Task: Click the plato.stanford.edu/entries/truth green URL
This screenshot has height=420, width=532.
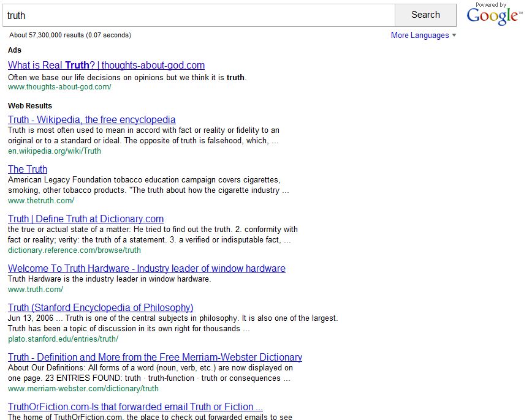Action: click(x=63, y=339)
